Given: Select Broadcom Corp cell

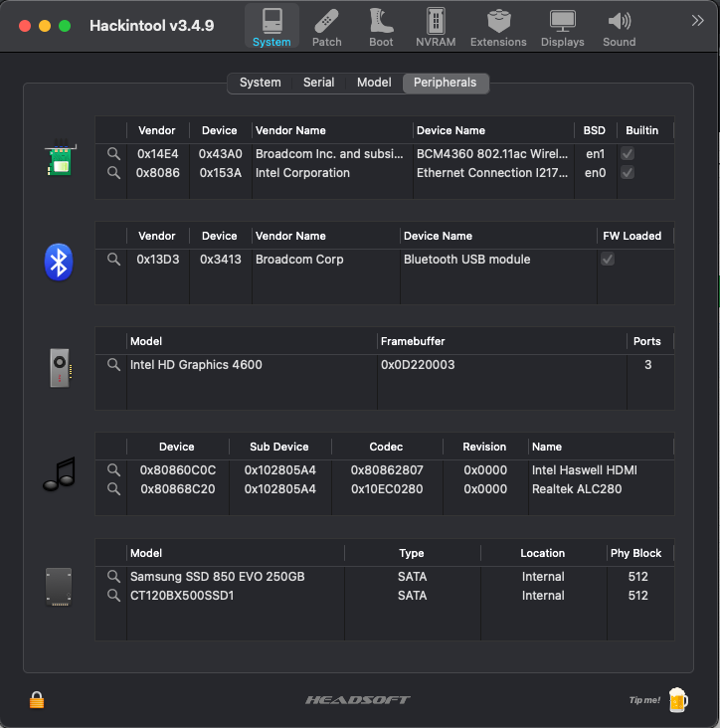Looking at the screenshot, I should pyautogui.click(x=299, y=259).
